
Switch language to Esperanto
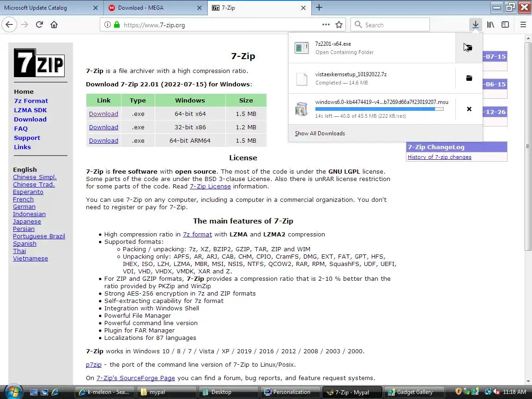tap(28, 192)
